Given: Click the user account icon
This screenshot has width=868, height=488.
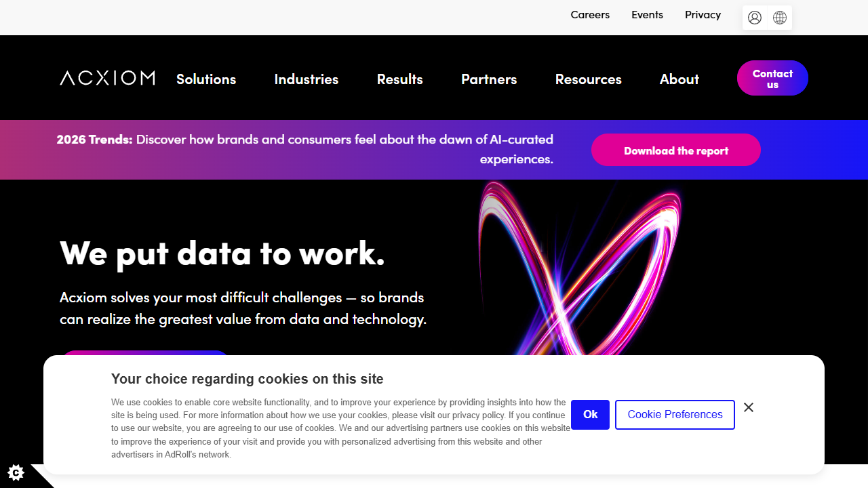Looking at the screenshot, I should click(x=755, y=18).
